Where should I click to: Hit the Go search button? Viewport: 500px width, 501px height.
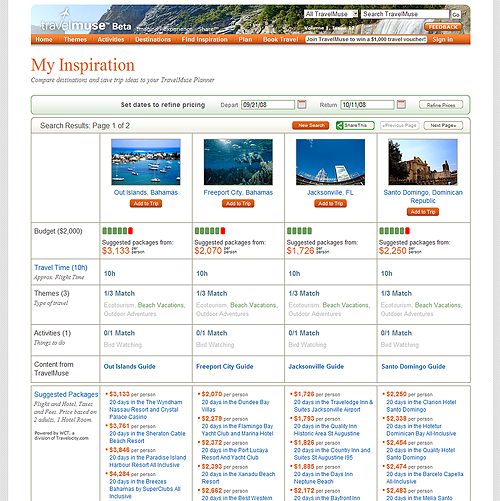click(x=456, y=14)
